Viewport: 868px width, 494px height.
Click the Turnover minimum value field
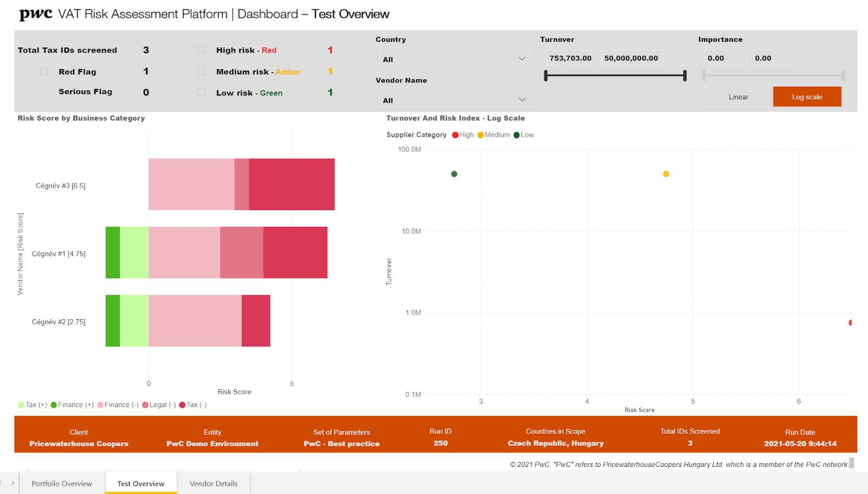pyautogui.click(x=570, y=58)
